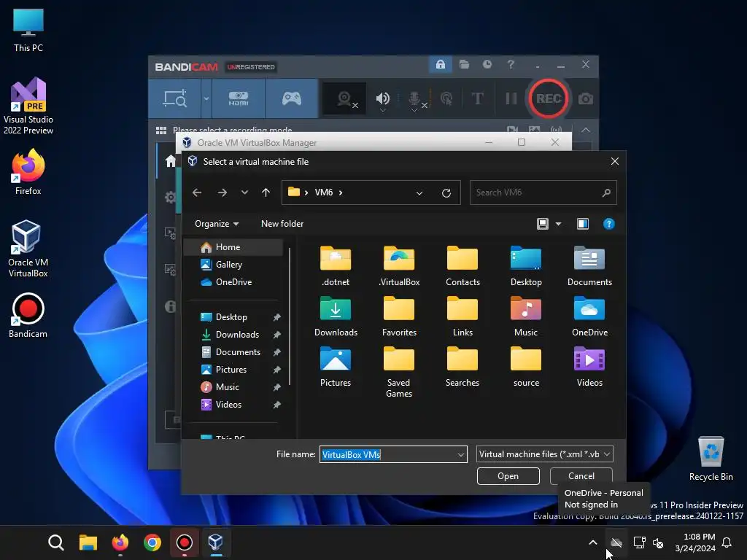Show hidden system tray icons
The image size is (747, 560).
pyautogui.click(x=592, y=542)
